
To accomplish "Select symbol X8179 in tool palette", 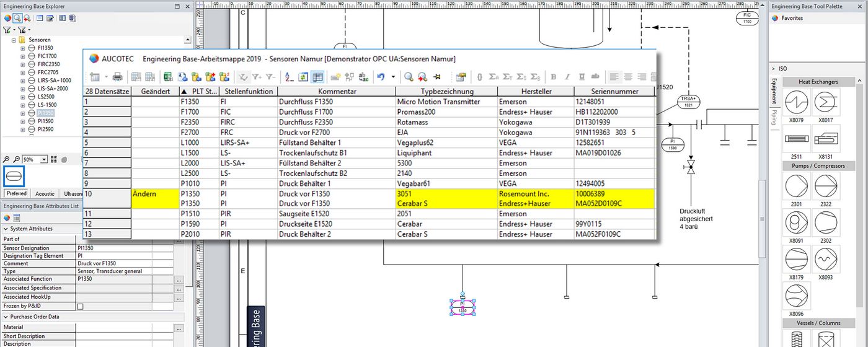I will tap(797, 258).
